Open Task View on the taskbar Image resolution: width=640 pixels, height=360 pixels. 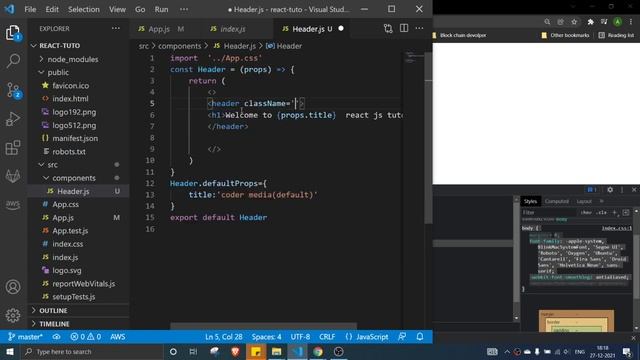[x=193, y=351]
